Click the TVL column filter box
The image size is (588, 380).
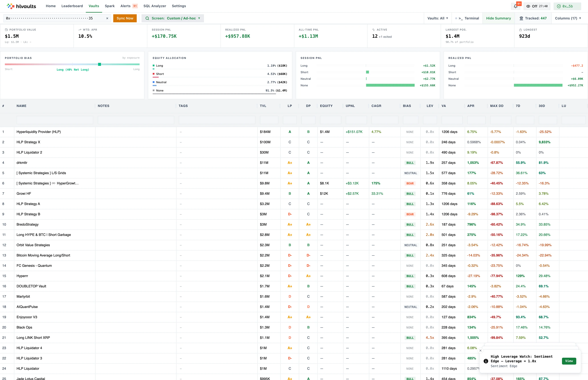(269, 120)
